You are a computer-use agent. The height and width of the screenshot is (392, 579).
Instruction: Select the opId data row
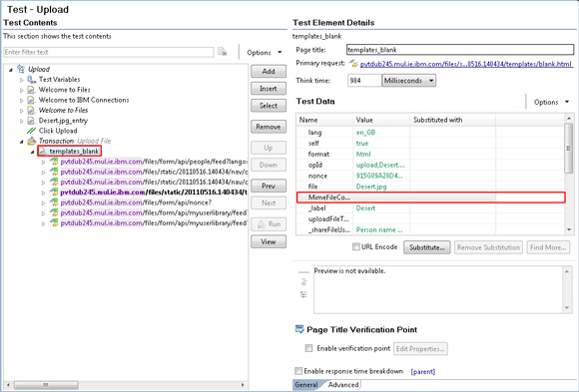(430, 165)
